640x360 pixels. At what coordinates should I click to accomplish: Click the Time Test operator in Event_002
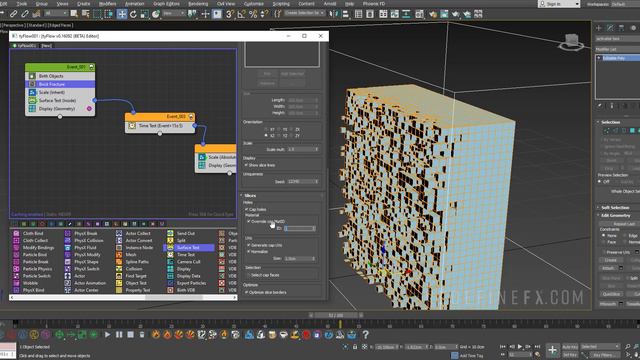160,126
